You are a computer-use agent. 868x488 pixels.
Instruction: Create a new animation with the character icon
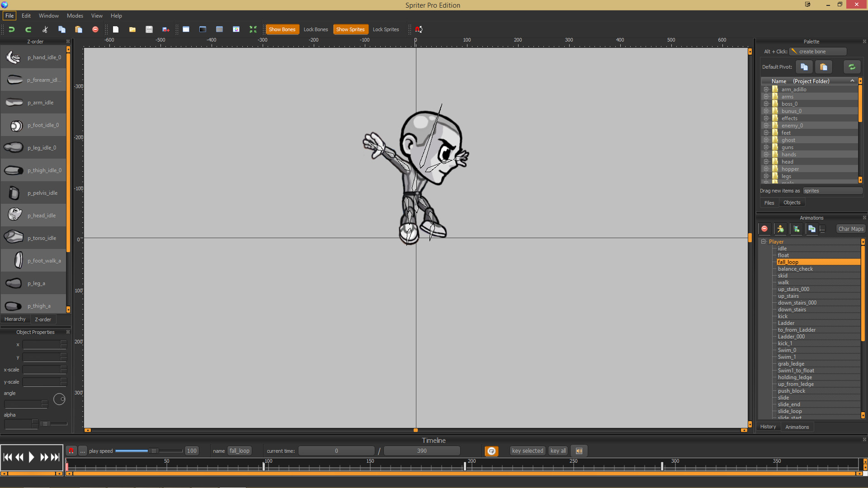pyautogui.click(x=781, y=229)
